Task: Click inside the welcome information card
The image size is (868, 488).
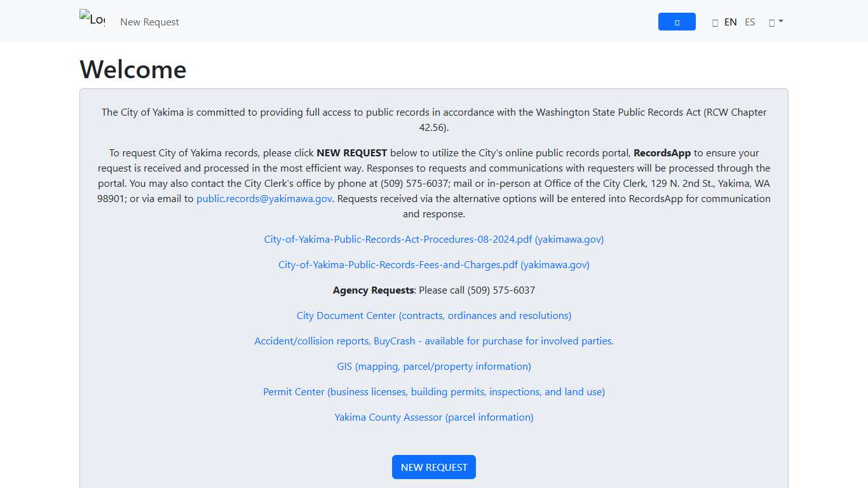Action: 434,438
